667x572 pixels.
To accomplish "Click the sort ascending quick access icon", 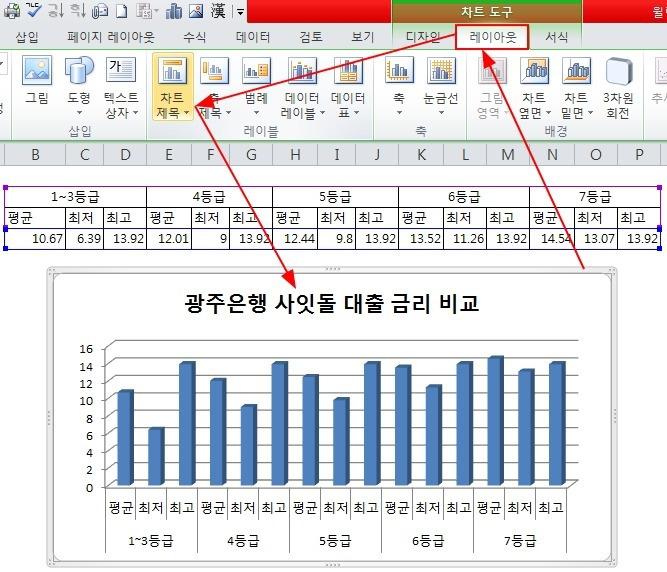I will pos(56,10).
